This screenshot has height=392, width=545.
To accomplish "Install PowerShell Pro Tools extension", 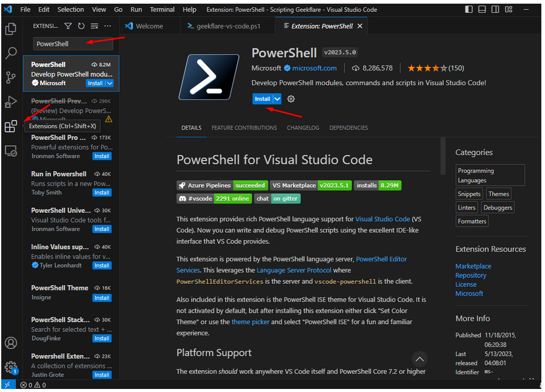I will pyautogui.click(x=102, y=156).
